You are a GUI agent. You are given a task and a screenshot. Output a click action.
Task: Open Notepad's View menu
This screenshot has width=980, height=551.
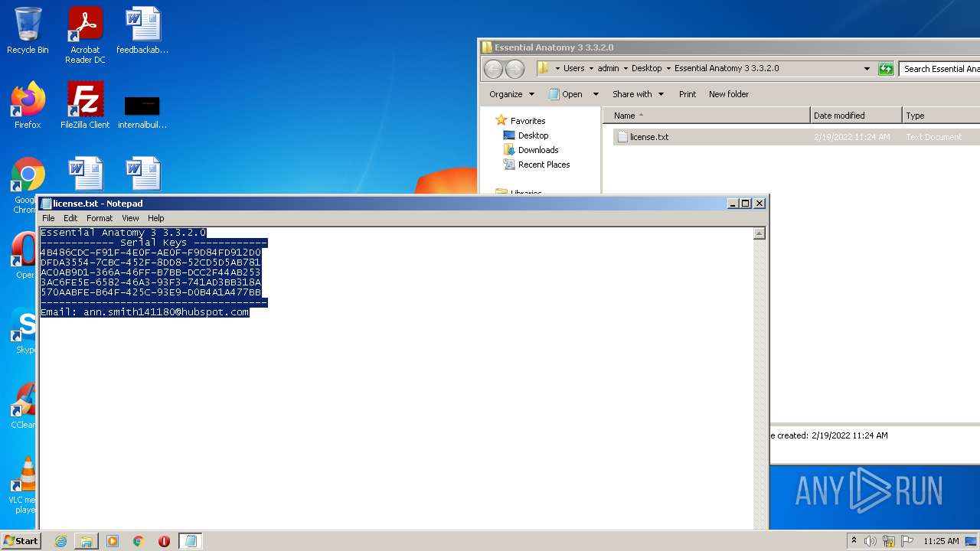click(x=130, y=218)
